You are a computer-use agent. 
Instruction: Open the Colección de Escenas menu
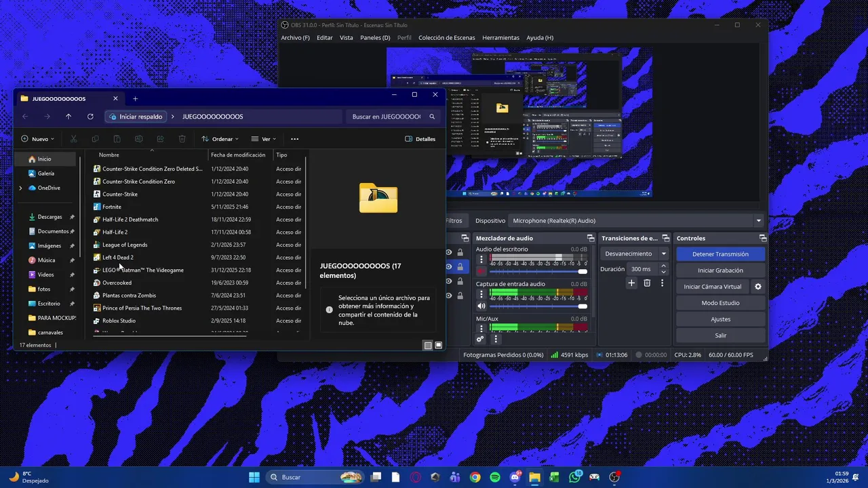pyautogui.click(x=447, y=38)
